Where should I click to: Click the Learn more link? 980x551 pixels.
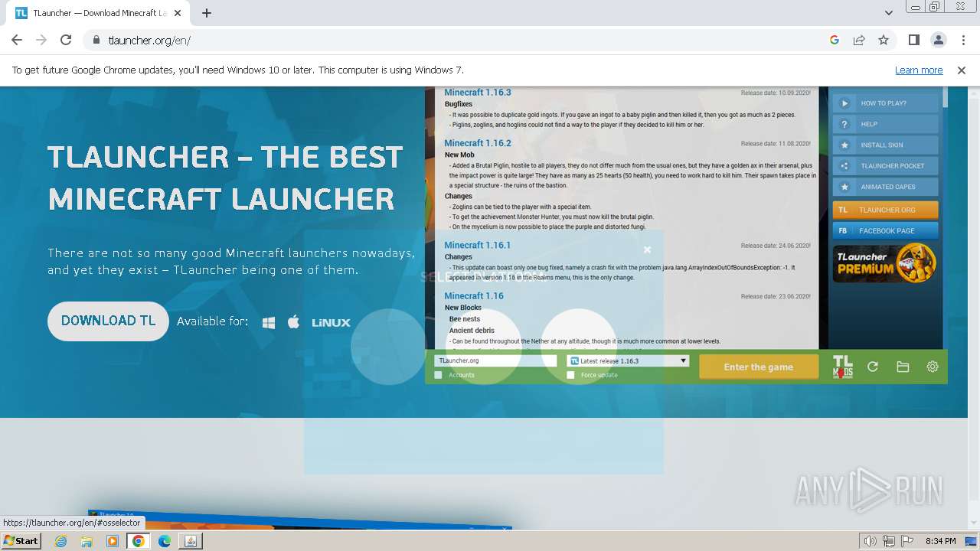point(919,70)
